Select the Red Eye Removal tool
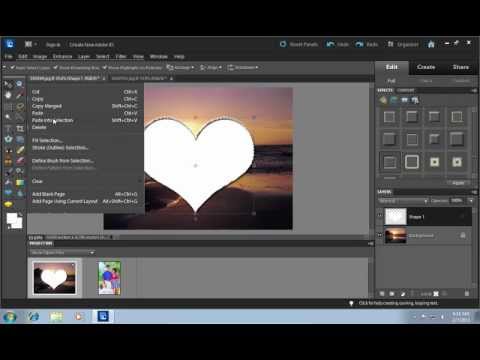The width and height of the screenshot is (480, 360). tap(8, 150)
